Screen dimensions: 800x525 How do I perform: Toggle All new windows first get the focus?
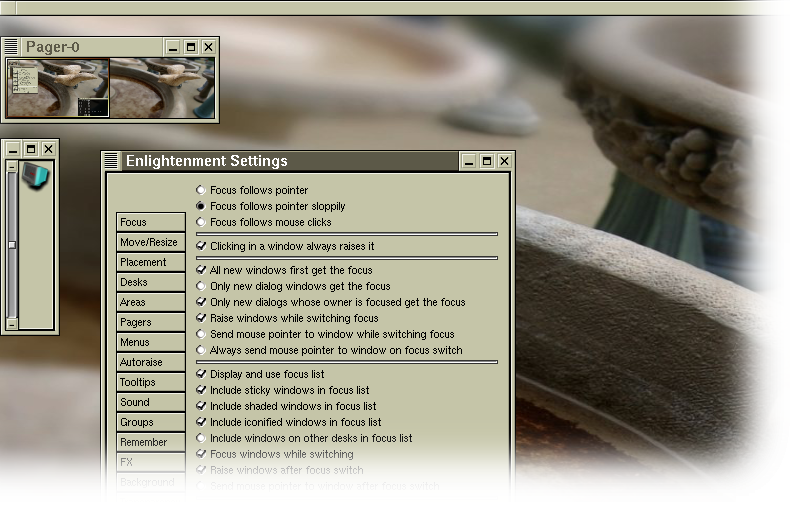point(284,270)
